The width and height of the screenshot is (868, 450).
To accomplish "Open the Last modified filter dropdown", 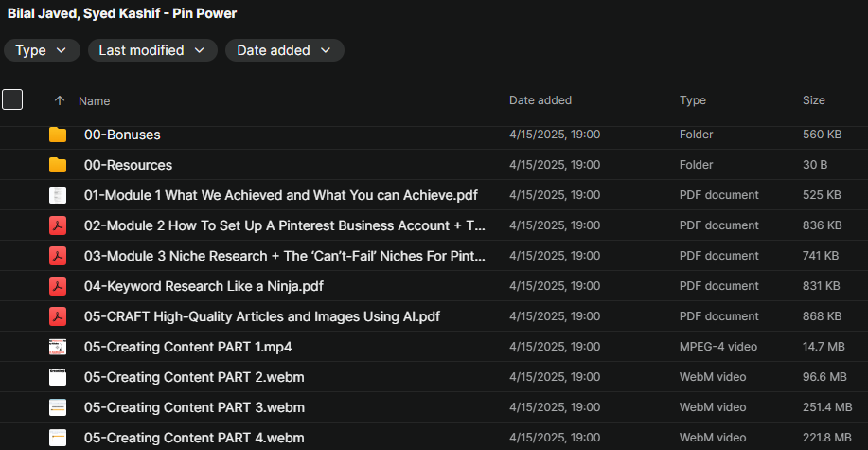I will (x=152, y=50).
